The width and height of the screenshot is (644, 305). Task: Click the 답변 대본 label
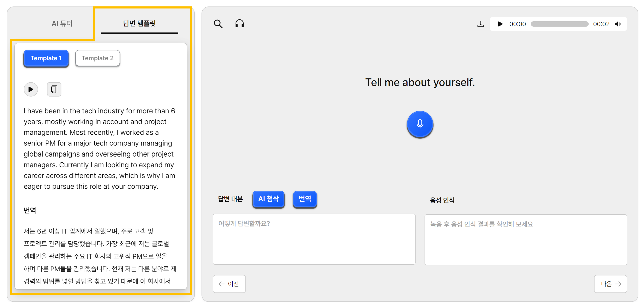tap(230, 199)
